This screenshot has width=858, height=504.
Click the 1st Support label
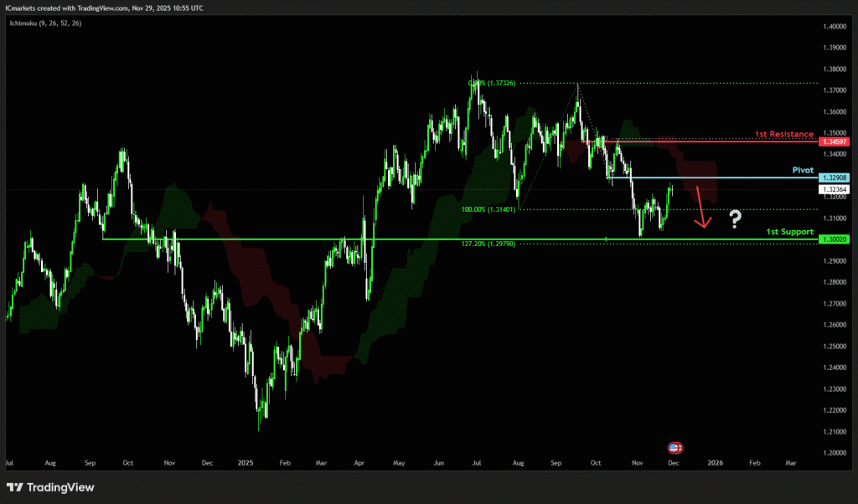789,230
